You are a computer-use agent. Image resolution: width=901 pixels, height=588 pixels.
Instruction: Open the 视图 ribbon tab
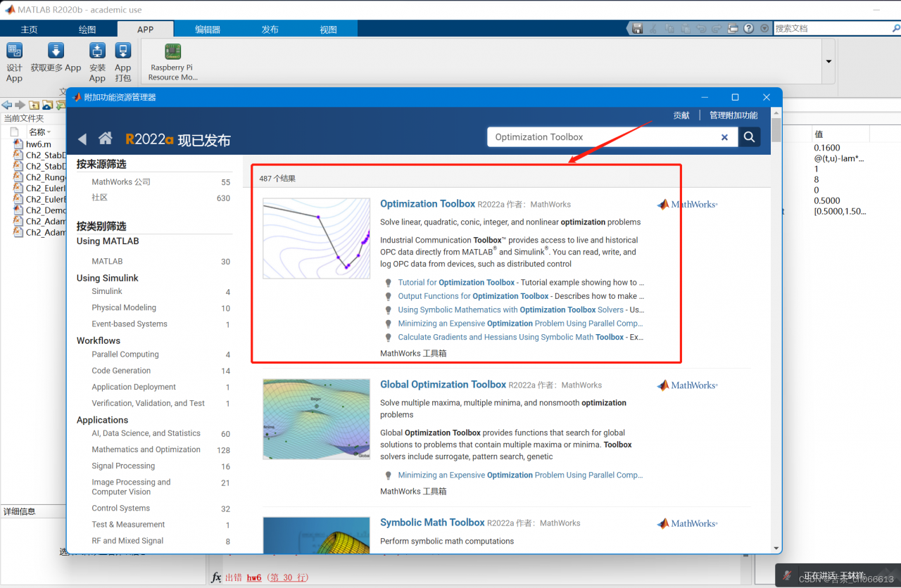pyautogui.click(x=328, y=30)
